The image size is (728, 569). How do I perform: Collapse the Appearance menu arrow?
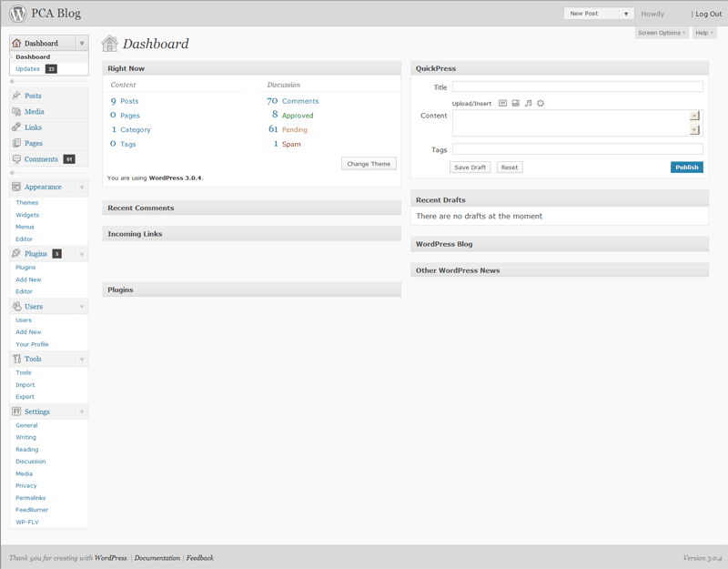pyautogui.click(x=82, y=188)
